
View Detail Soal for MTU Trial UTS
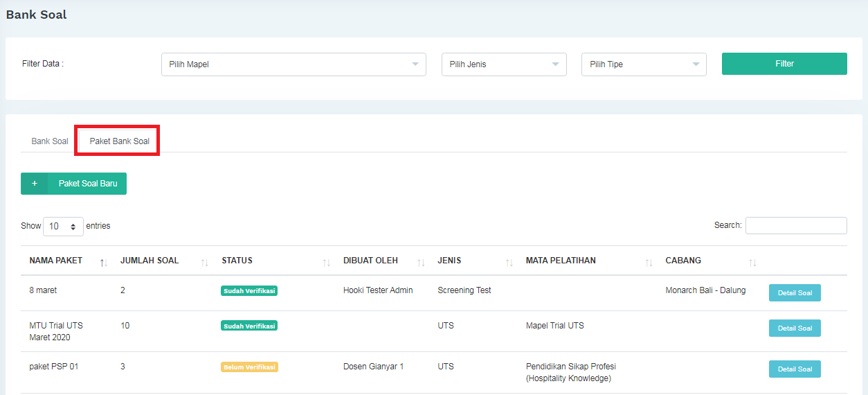(795, 328)
